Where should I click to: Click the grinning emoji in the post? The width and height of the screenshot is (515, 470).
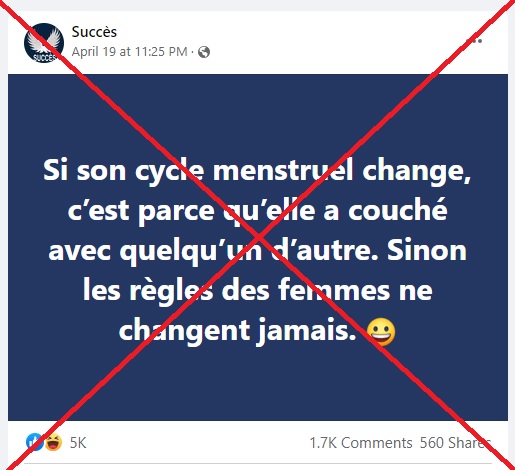[381, 332]
